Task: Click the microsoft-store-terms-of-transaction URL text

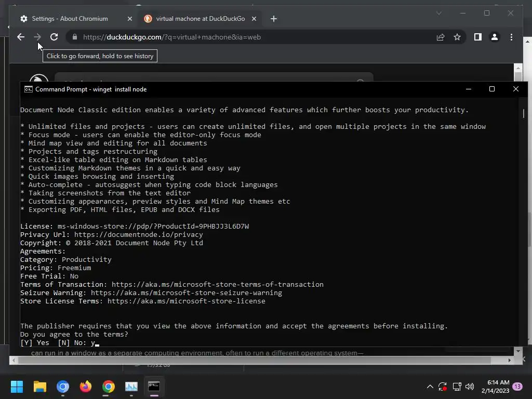Action: (217, 284)
